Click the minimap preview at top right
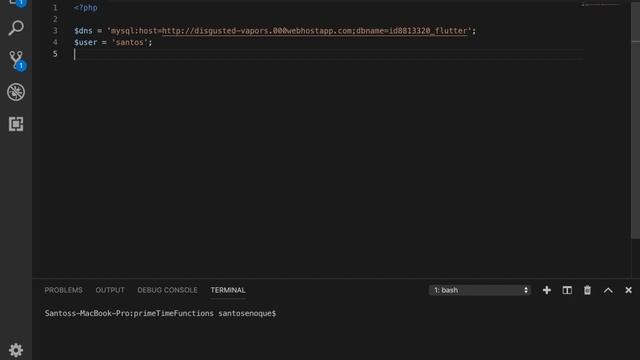640x360 pixels. (x=601, y=5)
